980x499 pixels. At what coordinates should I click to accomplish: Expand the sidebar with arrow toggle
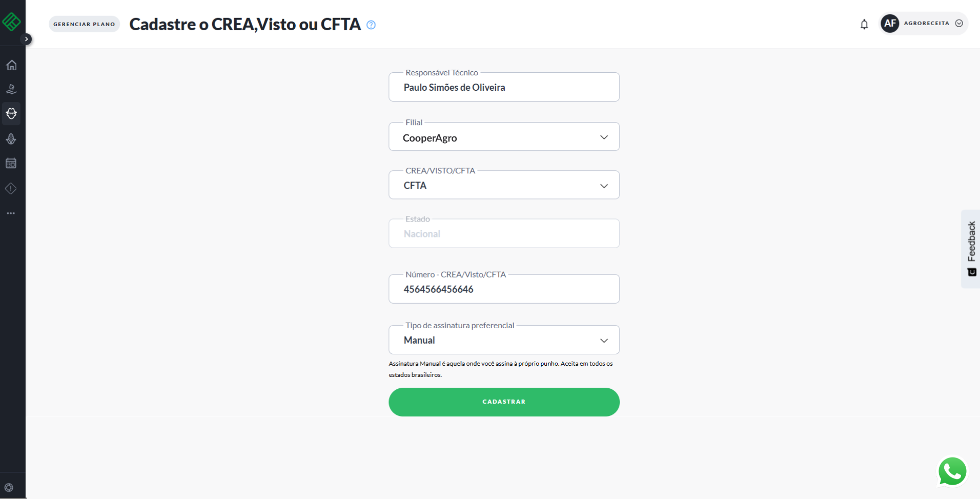coord(27,39)
